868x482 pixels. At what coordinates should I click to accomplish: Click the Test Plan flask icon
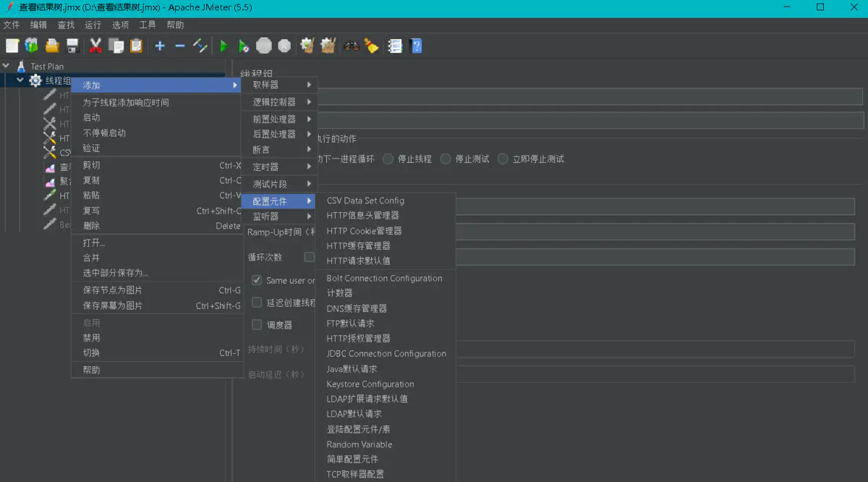[21, 66]
